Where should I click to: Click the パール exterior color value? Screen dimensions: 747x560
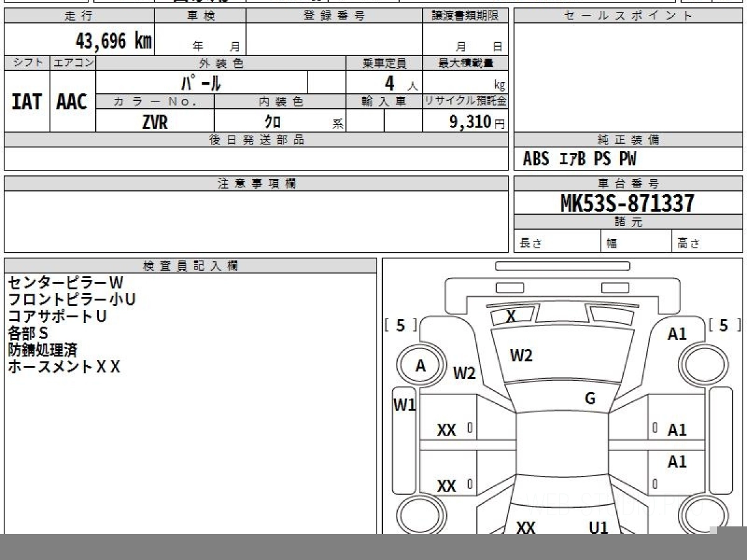click(x=201, y=83)
